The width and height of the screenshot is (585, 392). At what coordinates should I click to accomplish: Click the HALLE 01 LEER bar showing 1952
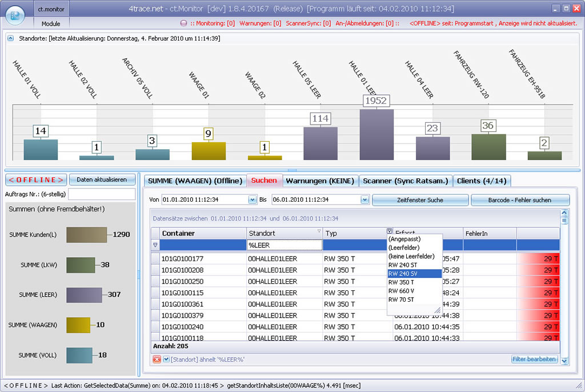pyautogui.click(x=376, y=134)
